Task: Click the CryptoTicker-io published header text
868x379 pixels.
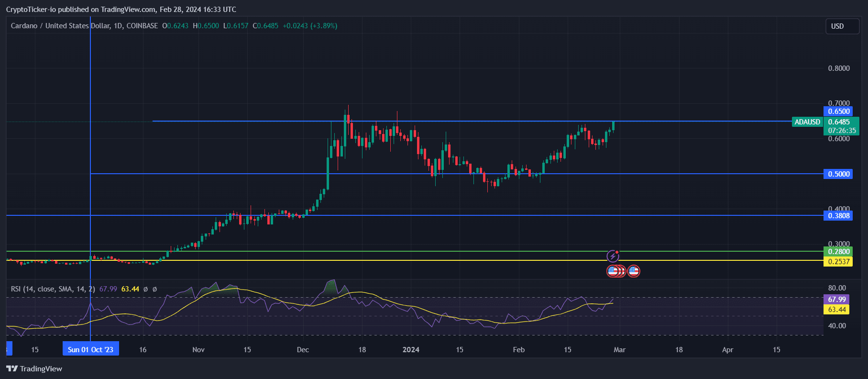Action: tap(121, 10)
